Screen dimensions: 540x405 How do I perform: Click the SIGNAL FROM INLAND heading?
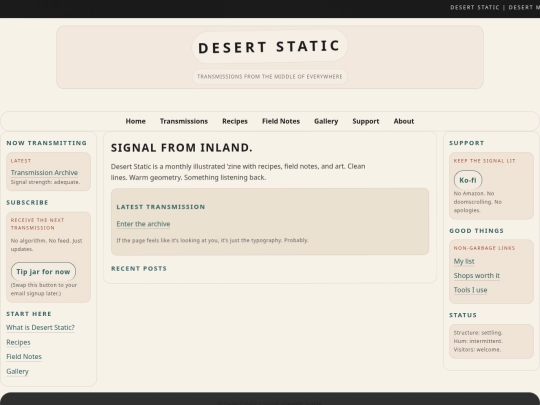pos(181,148)
